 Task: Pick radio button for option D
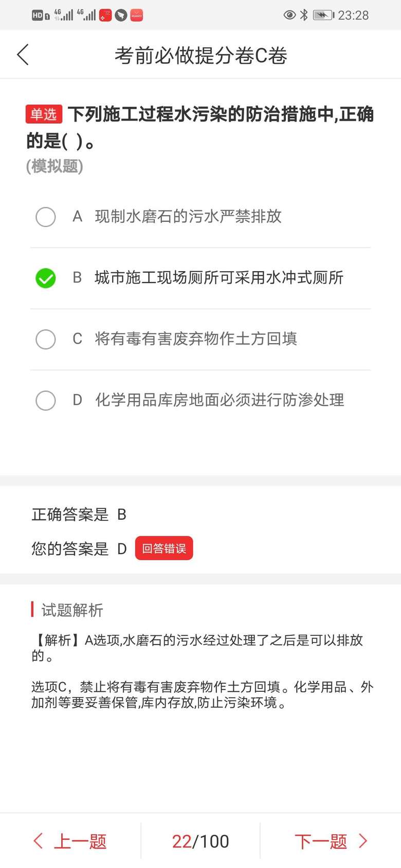(46, 400)
